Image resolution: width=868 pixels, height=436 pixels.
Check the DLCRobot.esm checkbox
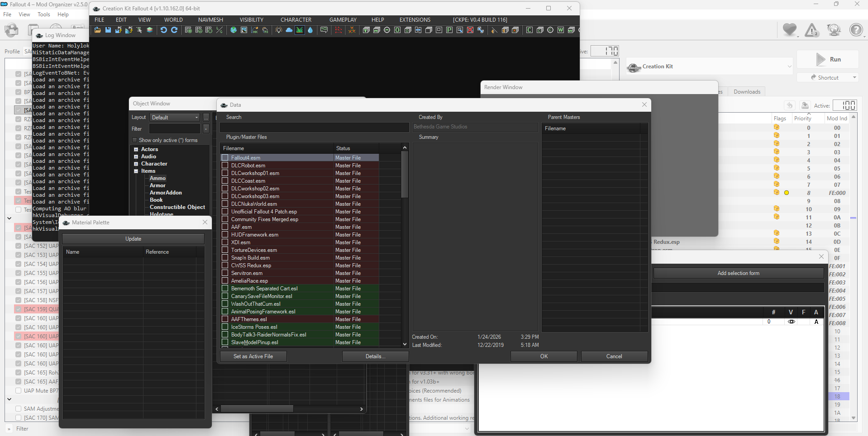coord(225,165)
